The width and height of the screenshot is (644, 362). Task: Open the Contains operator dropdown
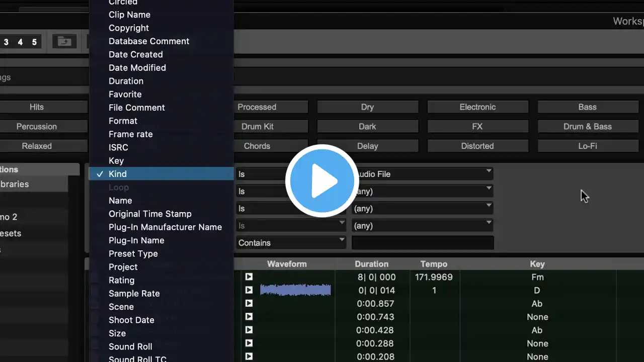pos(291,243)
